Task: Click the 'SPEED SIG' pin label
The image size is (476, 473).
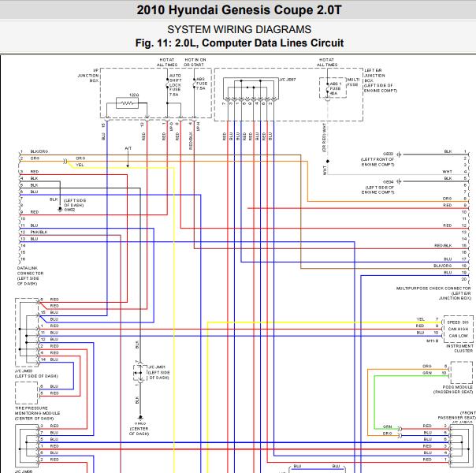Action: (458, 322)
